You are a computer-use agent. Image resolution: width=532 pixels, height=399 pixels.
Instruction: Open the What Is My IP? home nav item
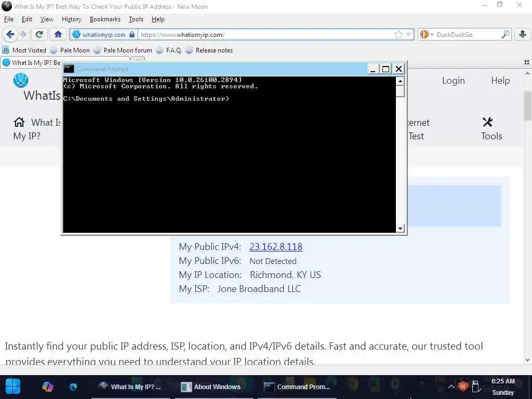click(x=37, y=129)
